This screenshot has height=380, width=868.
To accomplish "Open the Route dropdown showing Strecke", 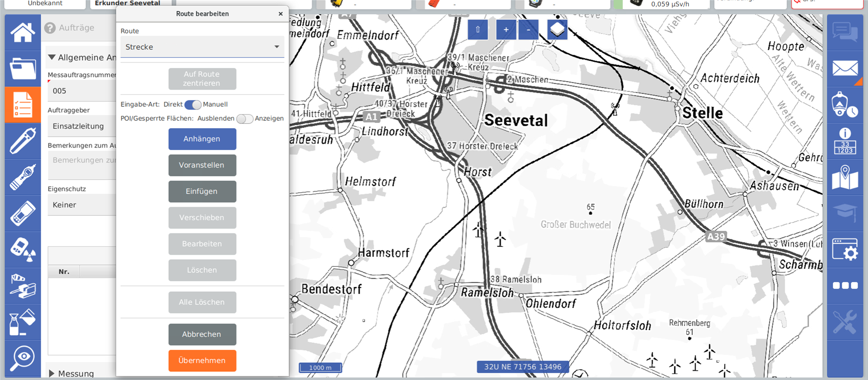I will point(202,47).
